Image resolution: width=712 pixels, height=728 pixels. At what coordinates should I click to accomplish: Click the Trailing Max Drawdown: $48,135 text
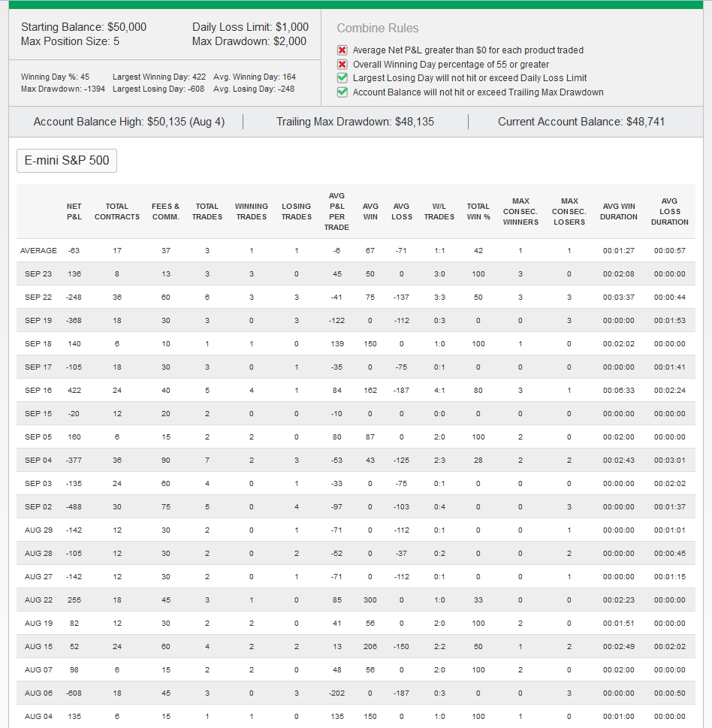[x=355, y=122]
